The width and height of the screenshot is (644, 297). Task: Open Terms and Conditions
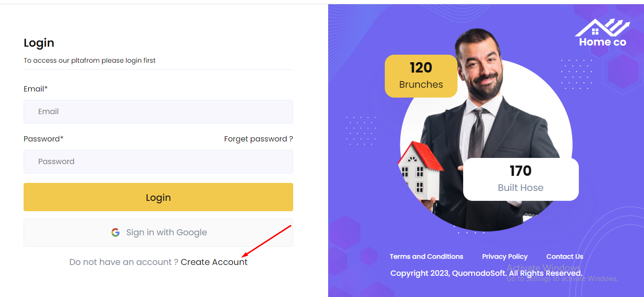pyautogui.click(x=426, y=256)
